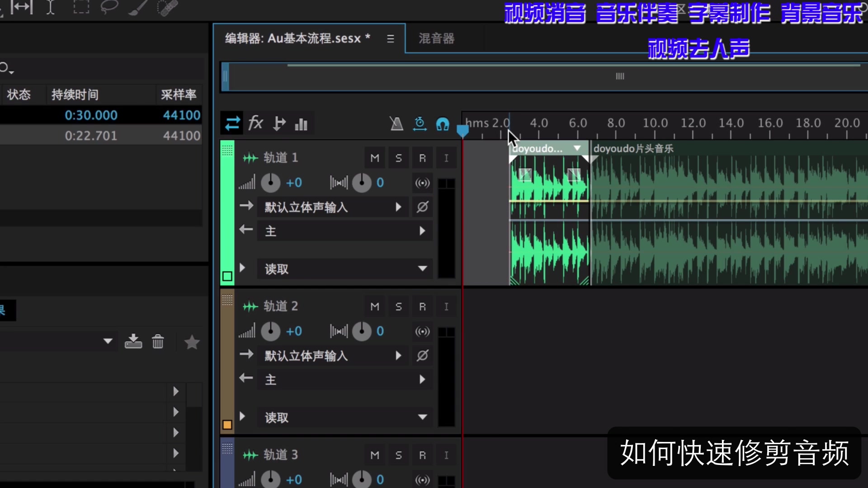Adjust the pan knob on 轨道 1
Image resolution: width=868 pixels, height=488 pixels.
[361, 183]
